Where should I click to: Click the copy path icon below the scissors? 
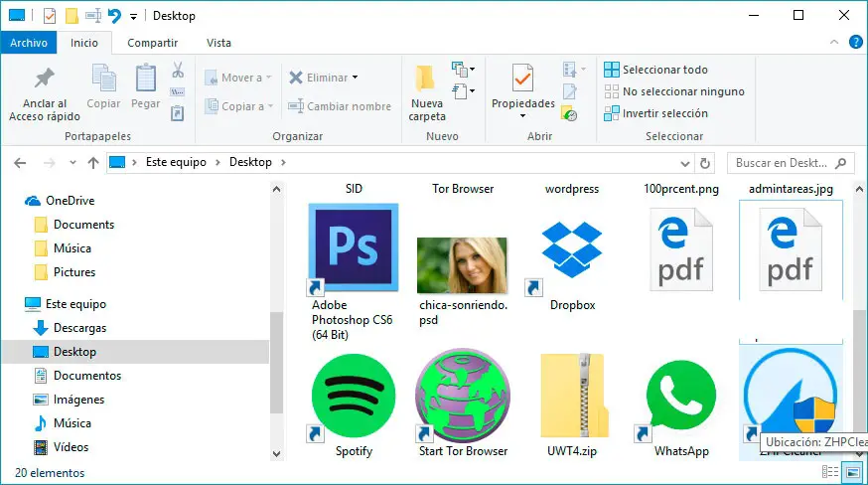(x=177, y=92)
